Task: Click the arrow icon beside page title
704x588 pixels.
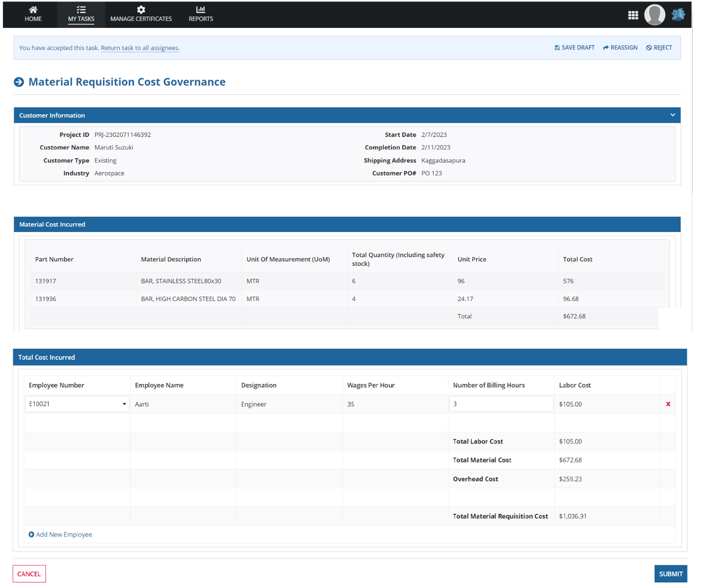Action: [19, 82]
